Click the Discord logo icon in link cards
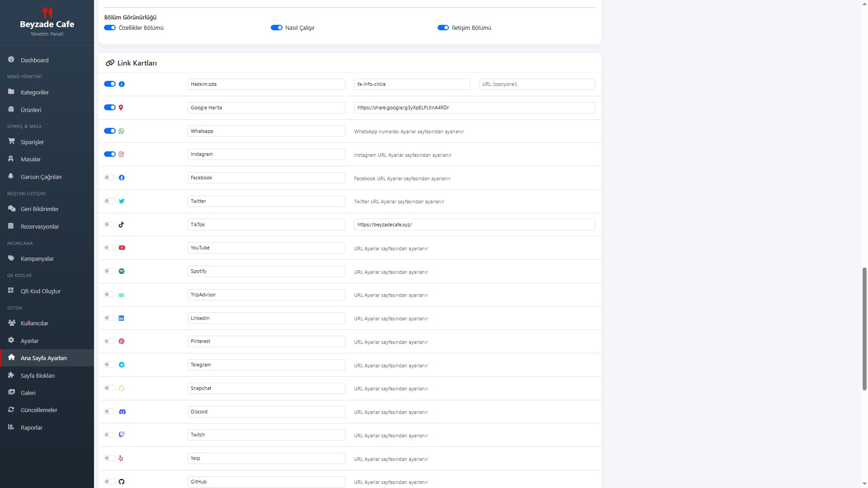Viewport: 868px width, 488px height. (x=122, y=412)
